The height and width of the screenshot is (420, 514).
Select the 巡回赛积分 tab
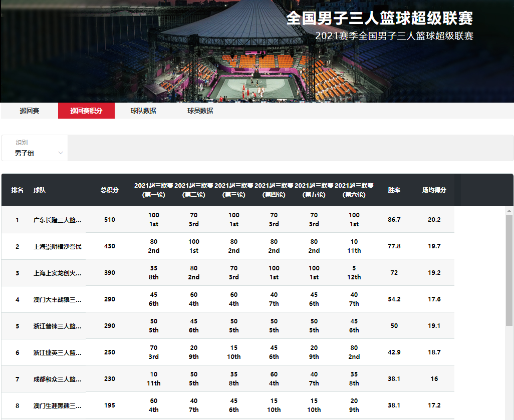pyautogui.click(x=86, y=111)
